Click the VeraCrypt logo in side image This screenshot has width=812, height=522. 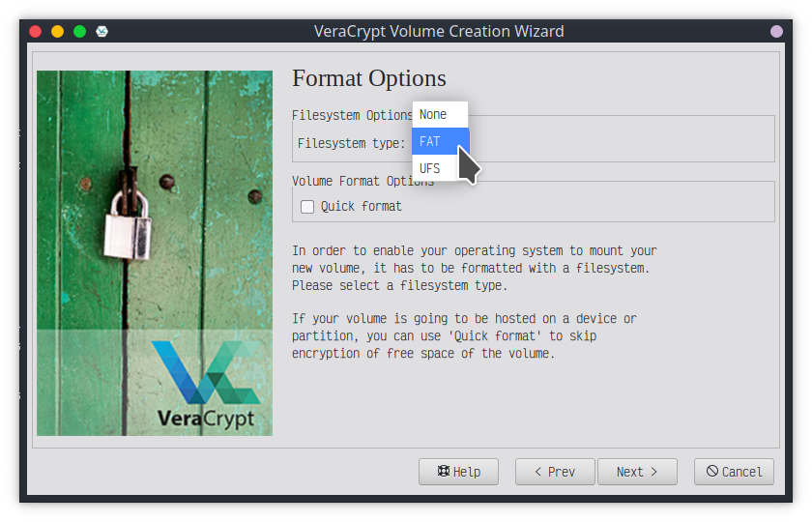pos(206,384)
